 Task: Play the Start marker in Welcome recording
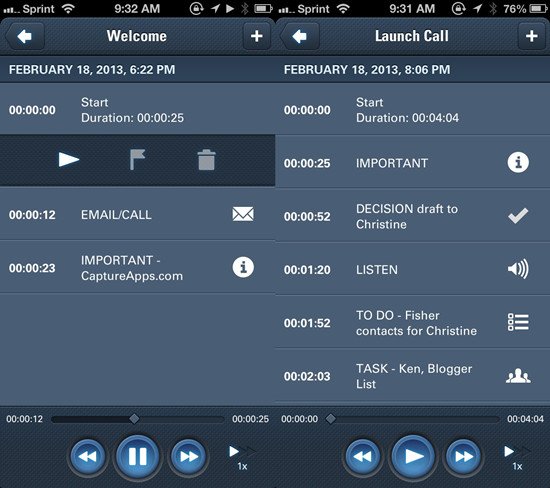69,160
